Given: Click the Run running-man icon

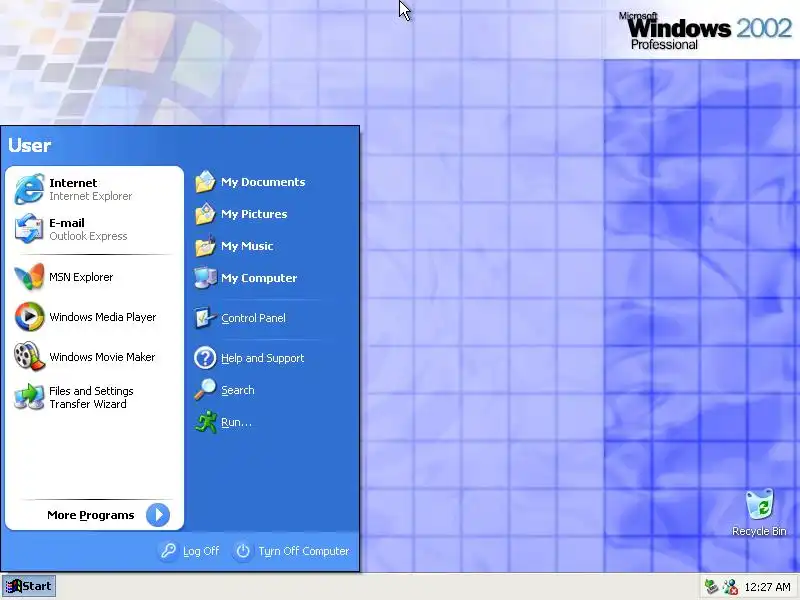Looking at the screenshot, I should [206, 422].
